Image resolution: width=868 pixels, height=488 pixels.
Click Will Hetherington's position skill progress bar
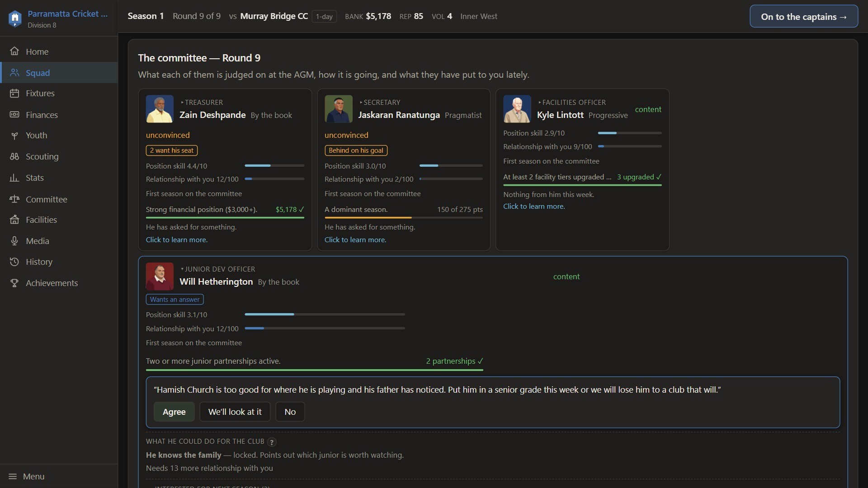pyautogui.click(x=325, y=314)
